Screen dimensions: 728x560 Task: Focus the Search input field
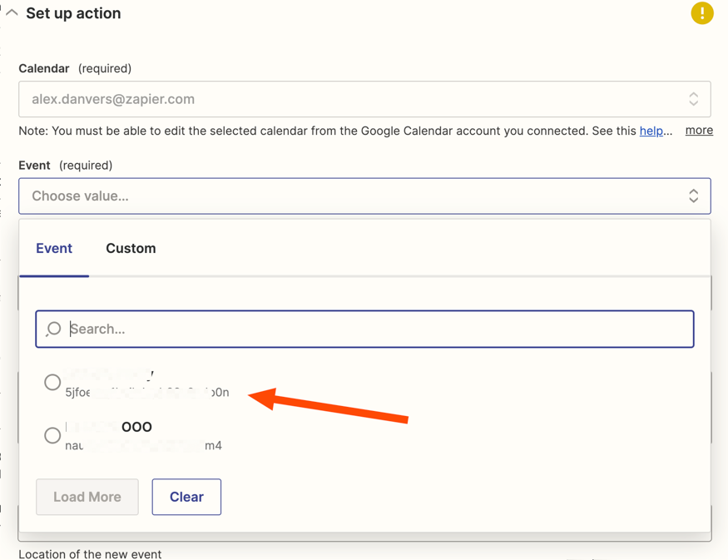pyautogui.click(x=374, y=329)
